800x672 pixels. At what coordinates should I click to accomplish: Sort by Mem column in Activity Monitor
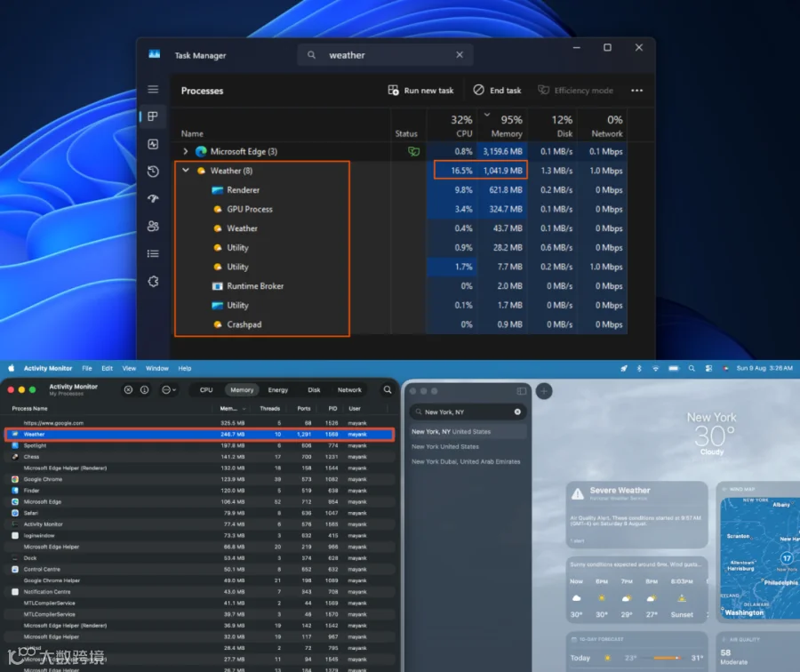[232, 408]
